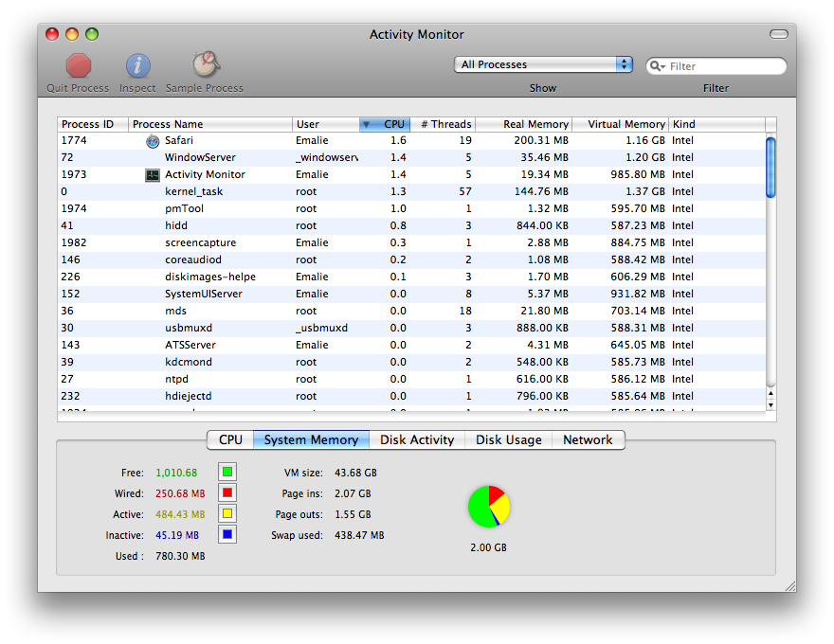
Task: Click the 1.55 GB page outs value
Action: pos(353,514)
